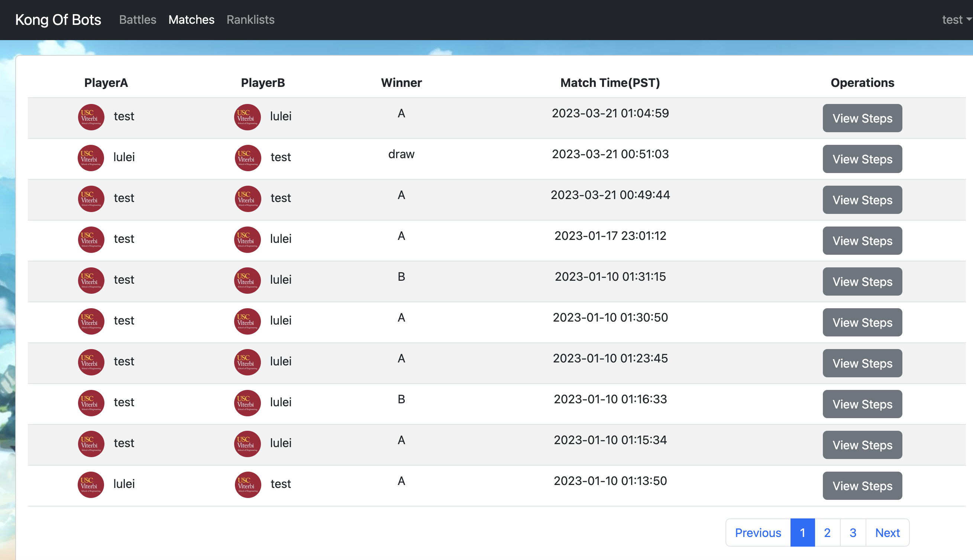
Task: Click lulei avatar in 01:31:15 match row
Action: (248, 280)
